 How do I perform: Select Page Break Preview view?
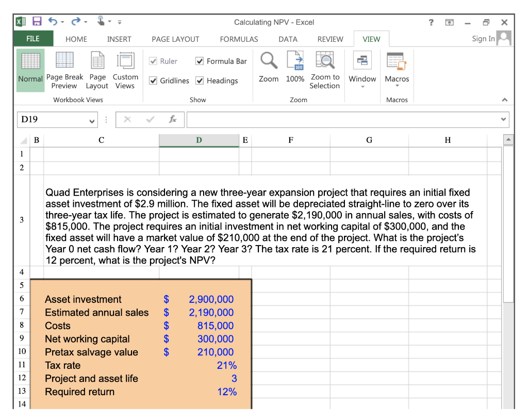(x=65, y=71)
